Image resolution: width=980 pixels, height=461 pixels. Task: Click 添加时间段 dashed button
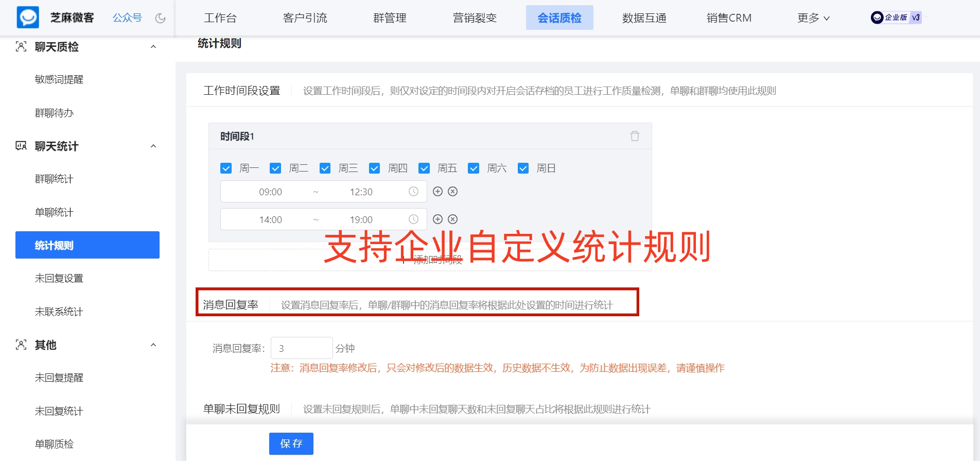pyautogui.click(x=430, y=260)
